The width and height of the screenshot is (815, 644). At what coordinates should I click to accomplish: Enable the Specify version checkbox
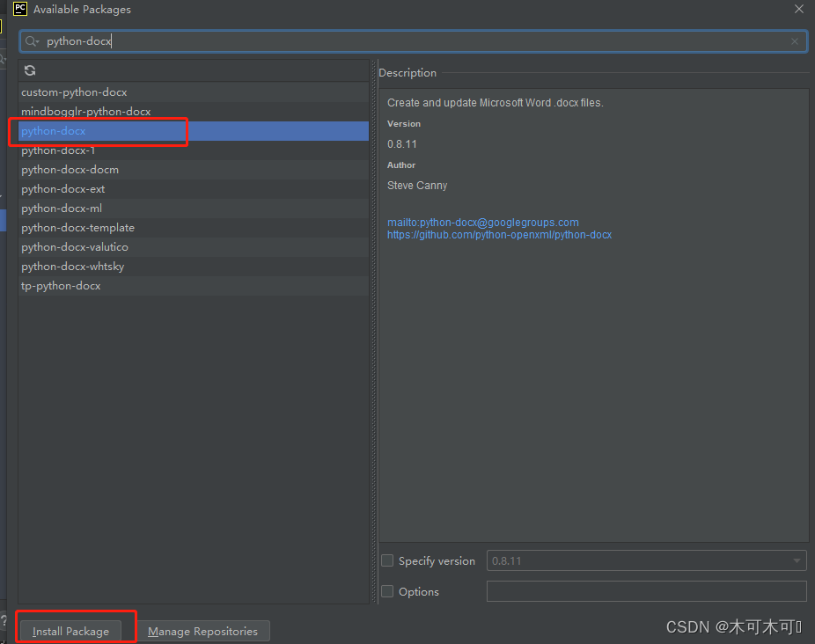click(x=387, y=560)
